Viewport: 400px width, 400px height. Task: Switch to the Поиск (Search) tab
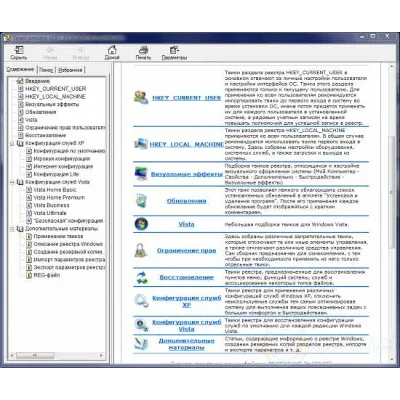coord(46,70)
